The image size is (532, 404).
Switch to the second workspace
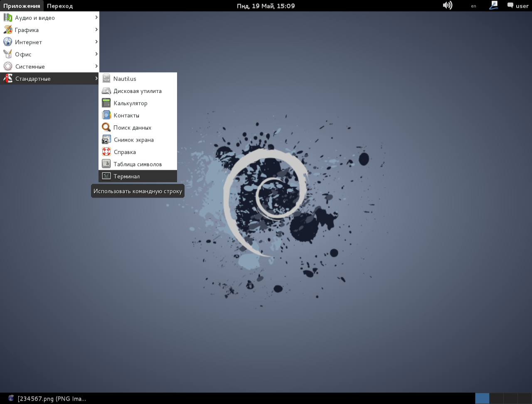[496, 399]
